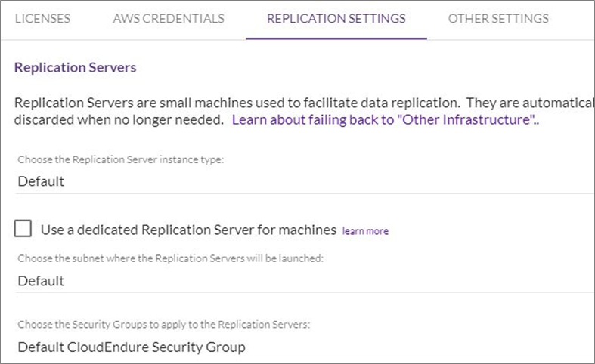Open the AWS Credentials tab
Screen dimensions: 595x364
169,19
